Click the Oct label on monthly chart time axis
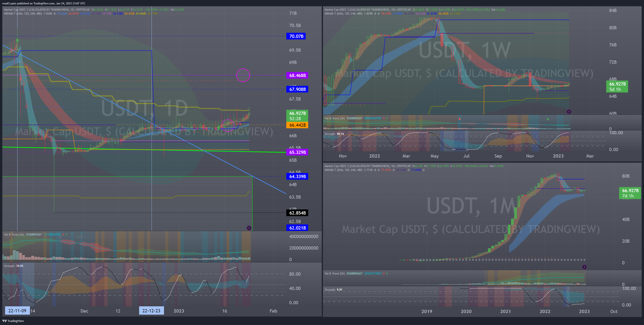This screenshot has height=325, width=644. (x=614, y=311)
